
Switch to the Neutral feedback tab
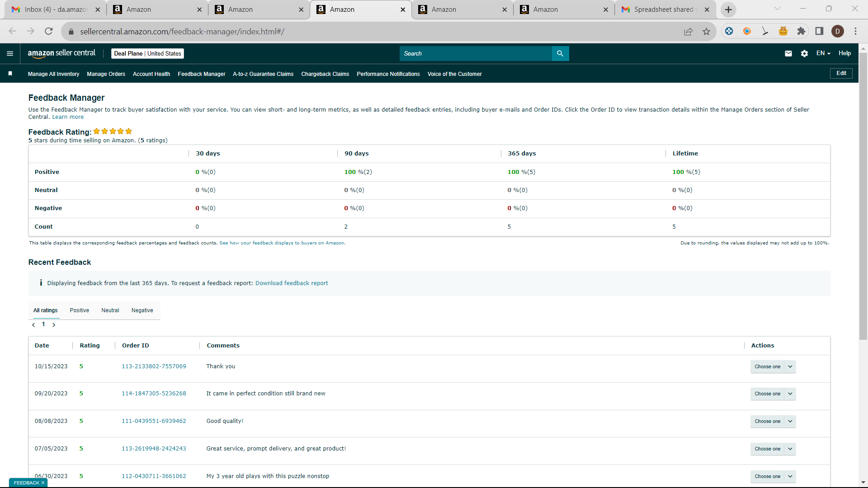pos(110,310)
